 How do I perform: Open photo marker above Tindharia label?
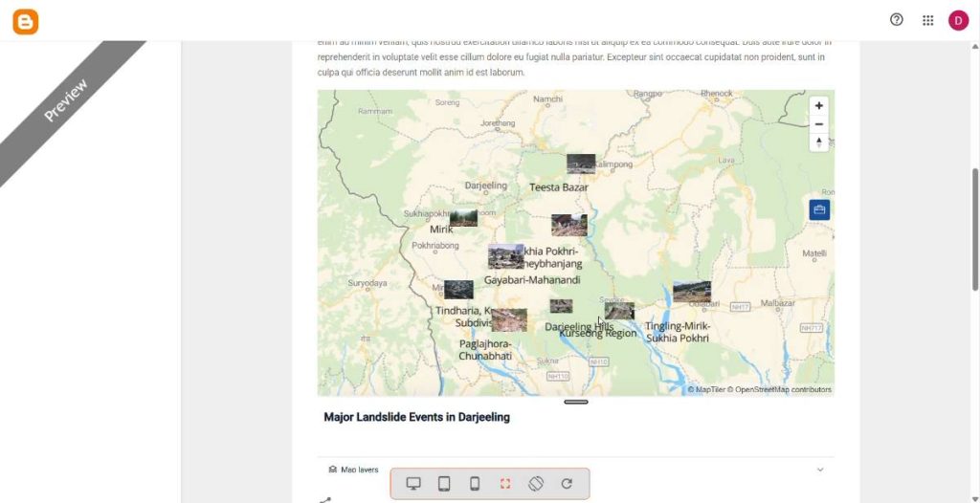click(458, 290)
